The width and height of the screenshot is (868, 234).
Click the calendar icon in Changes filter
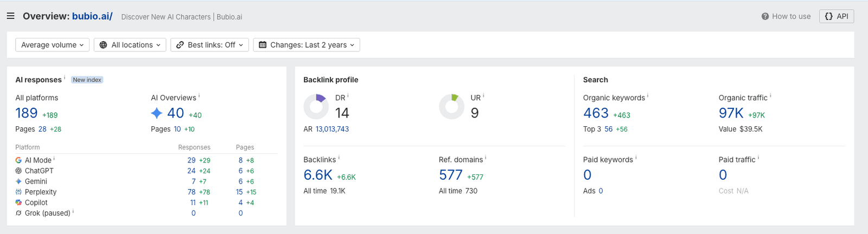(263, 45)
